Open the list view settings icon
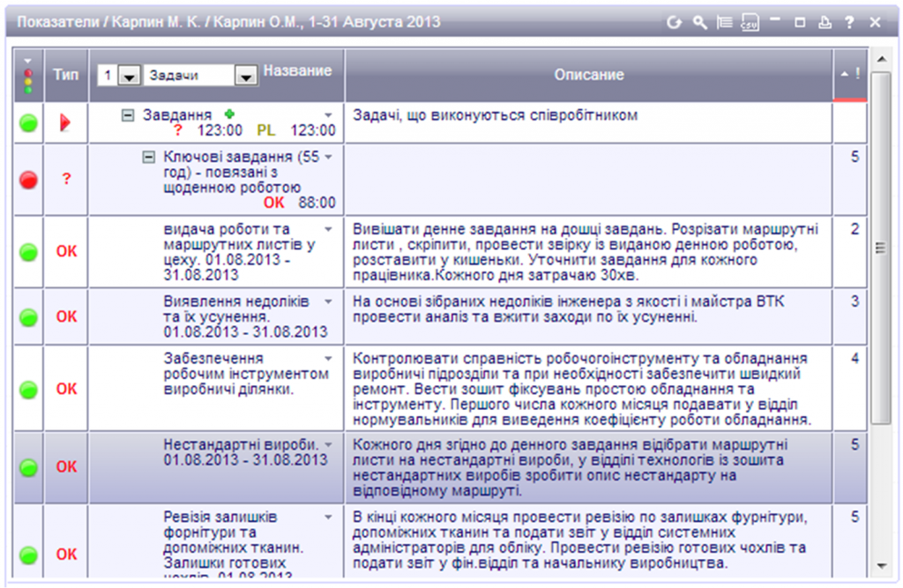903x588 pixels. click(725, 22)
